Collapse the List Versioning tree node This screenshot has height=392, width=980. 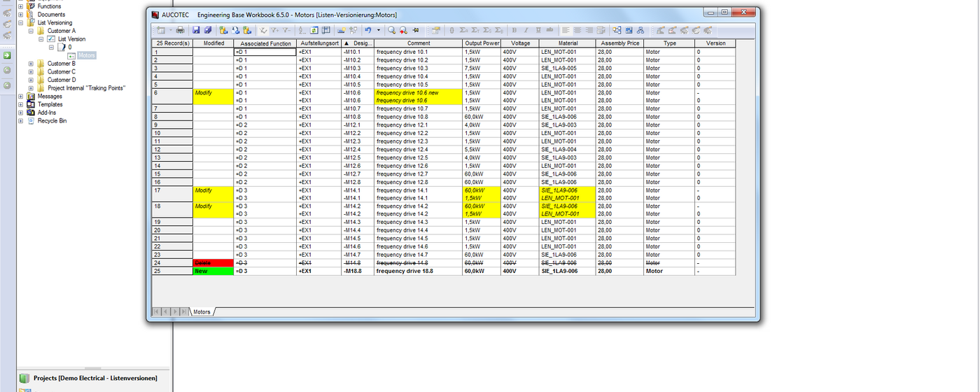(x=20, y=22)
